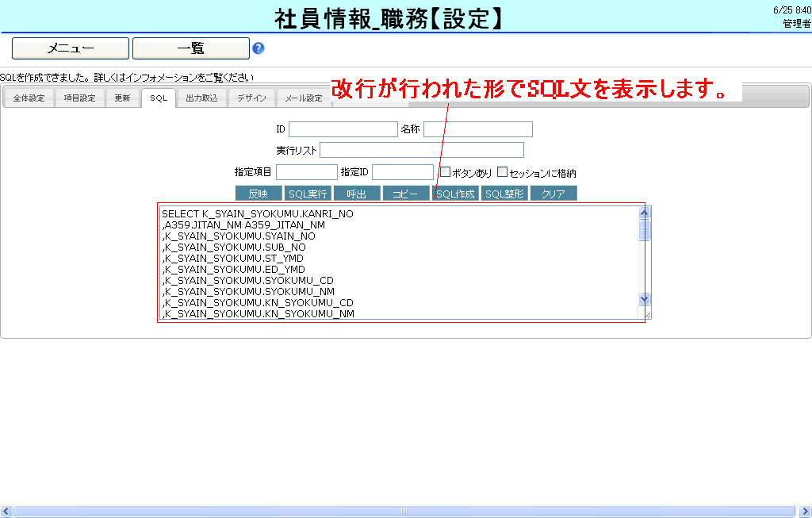Screen dimensions: 812x518
Task: Click the クリア button
Action: pos(553,194)
